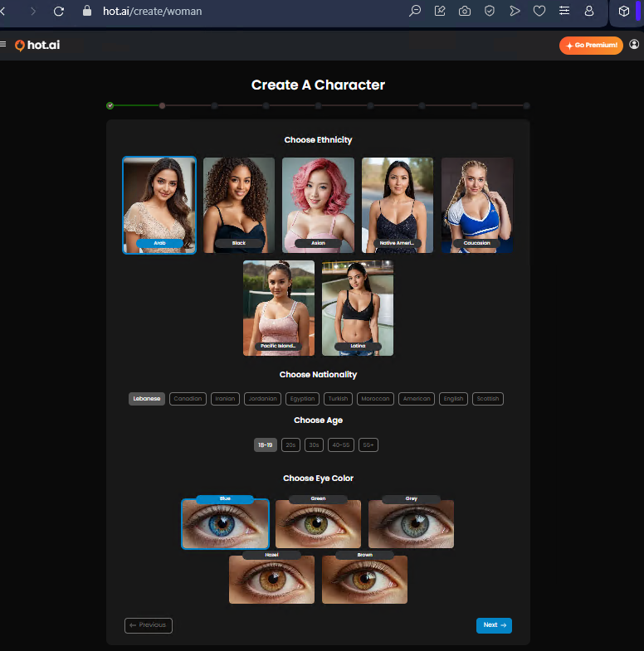Open the browser easy setup sliders icon
644x651 pixels.
point(564,11)
